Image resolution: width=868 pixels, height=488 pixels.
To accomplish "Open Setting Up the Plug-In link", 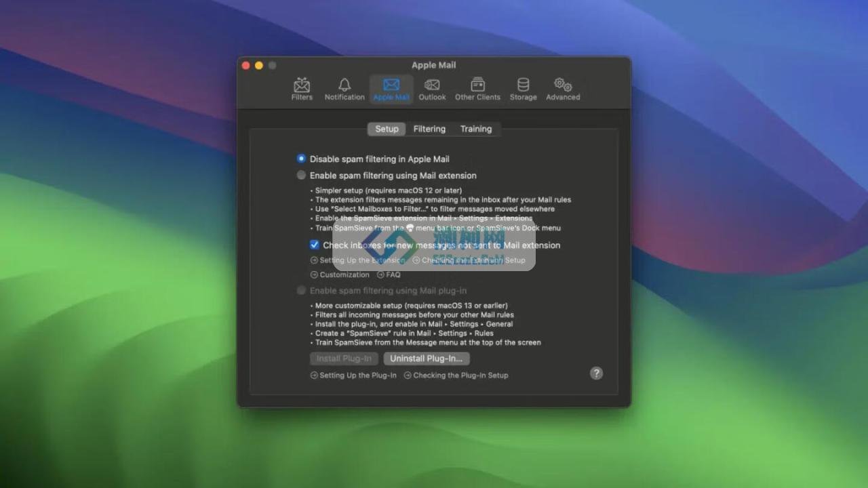I will [x=353, y=375].
